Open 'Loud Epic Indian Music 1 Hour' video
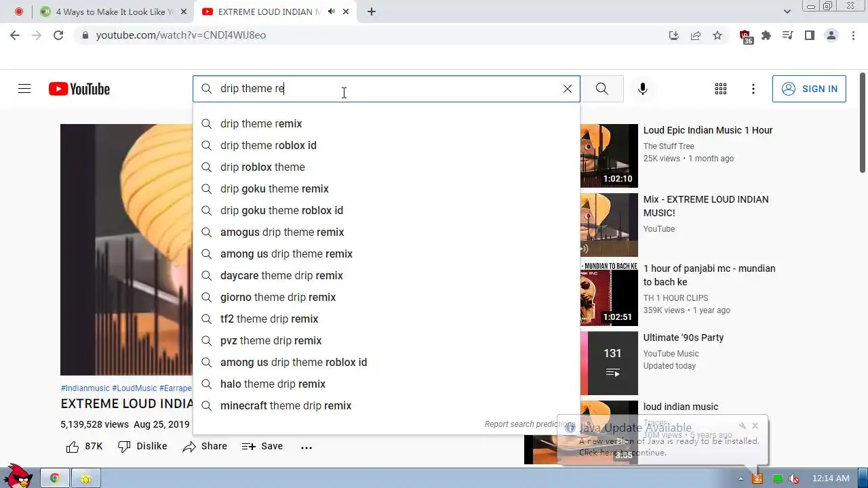This screenshot has width=868, height=488. pyautogui.click(x=708, y=130)
